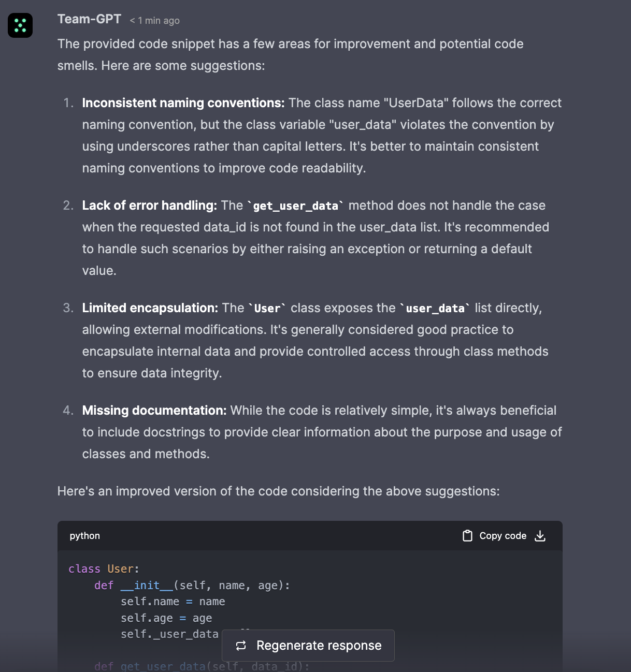The width and height of the screenshot is (631, 672).
Task: Click the 'Limited encapsulation' heading
Action: coord(150,308)
